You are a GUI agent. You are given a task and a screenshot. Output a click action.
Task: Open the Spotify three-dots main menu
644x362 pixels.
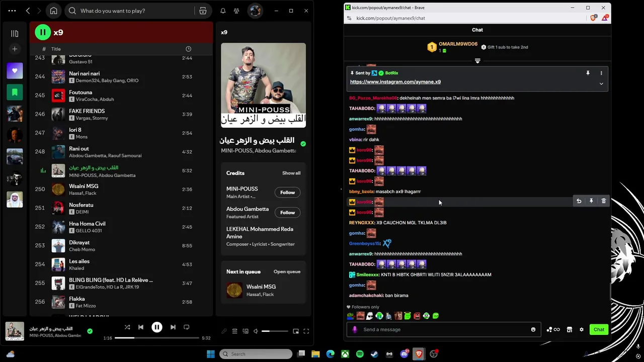(12, 11)
